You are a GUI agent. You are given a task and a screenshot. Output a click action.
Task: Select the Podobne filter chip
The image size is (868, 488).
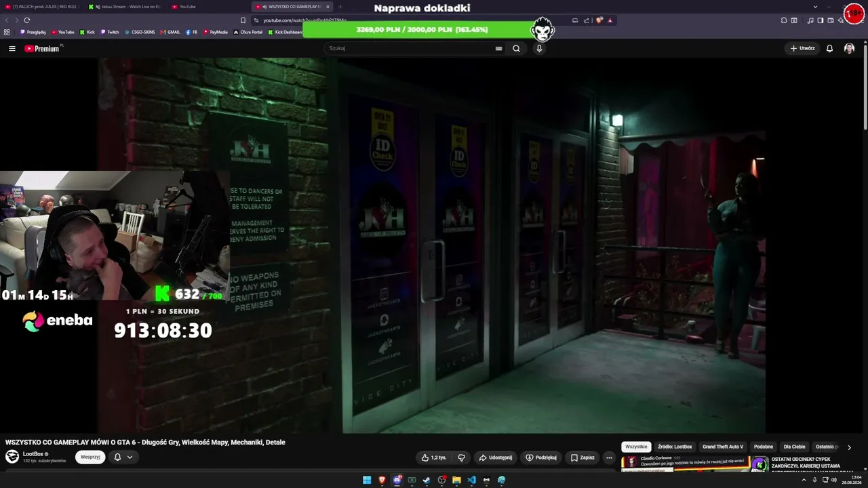pos(764,447)
